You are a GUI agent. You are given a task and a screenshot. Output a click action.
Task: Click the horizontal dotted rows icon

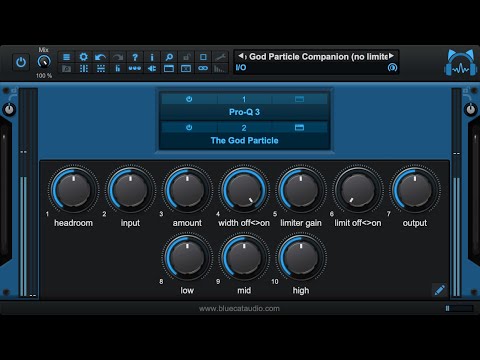101,69
